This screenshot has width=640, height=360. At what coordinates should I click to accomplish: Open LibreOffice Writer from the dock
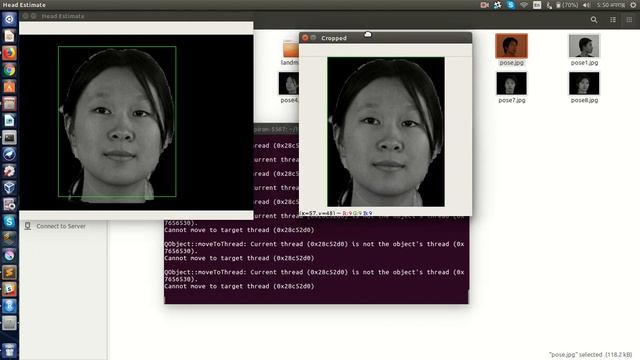tap(9, 120)
